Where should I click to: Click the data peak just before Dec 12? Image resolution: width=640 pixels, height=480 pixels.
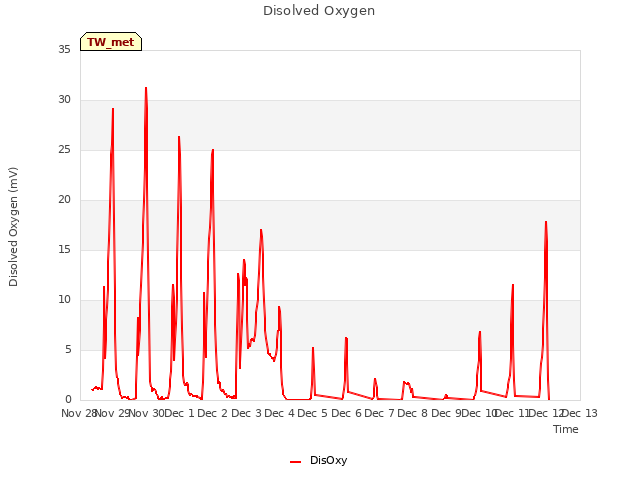pos(546,222)
